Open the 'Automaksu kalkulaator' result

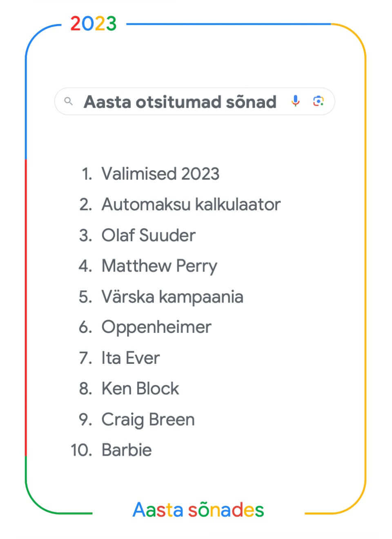pyautogui.click(x=191, y=204)
